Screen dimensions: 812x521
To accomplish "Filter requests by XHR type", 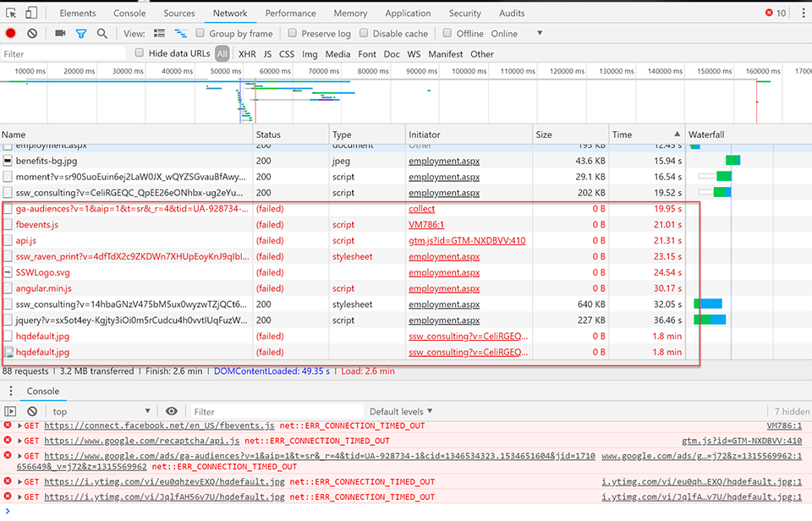I will click(247, 54).
